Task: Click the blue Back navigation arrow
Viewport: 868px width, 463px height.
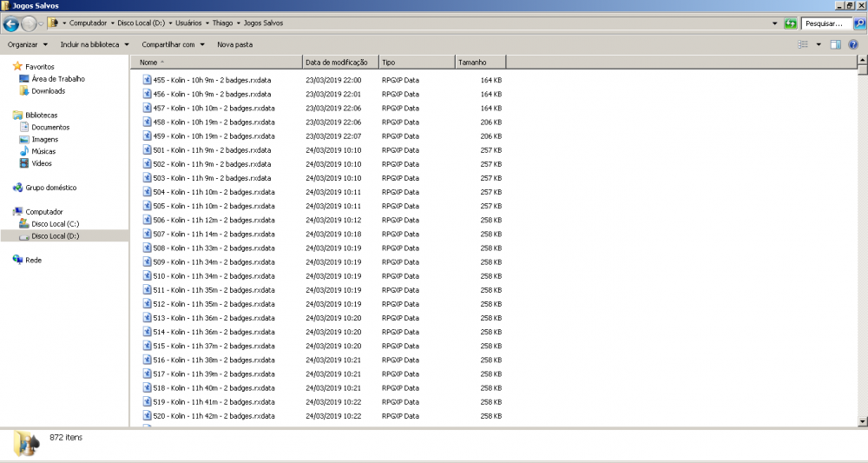Action: (x=11, y=23)
